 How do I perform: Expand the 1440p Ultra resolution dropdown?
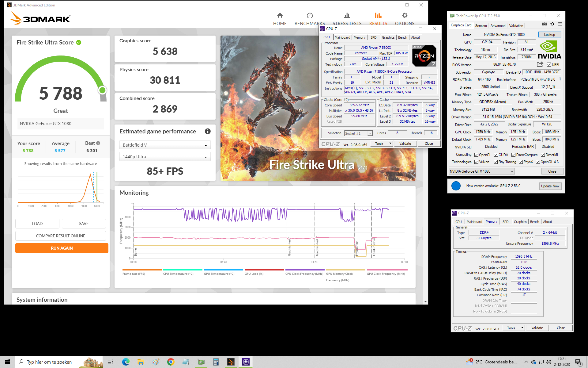165,157
